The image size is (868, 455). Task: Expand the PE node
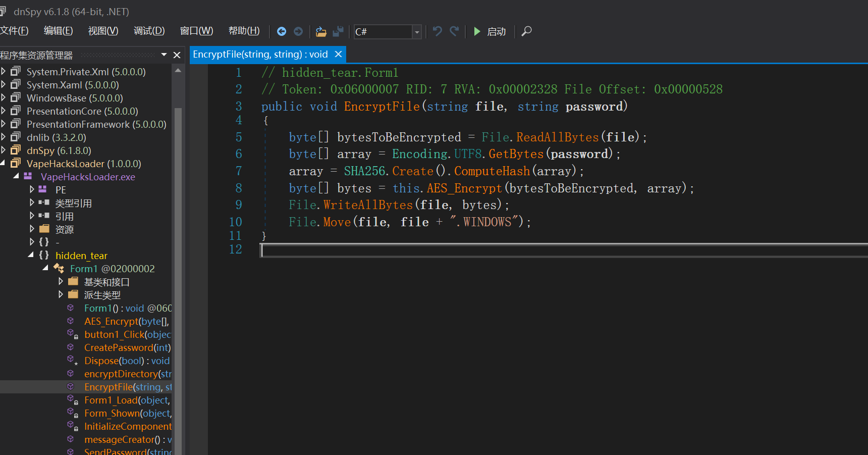point(32,189)
